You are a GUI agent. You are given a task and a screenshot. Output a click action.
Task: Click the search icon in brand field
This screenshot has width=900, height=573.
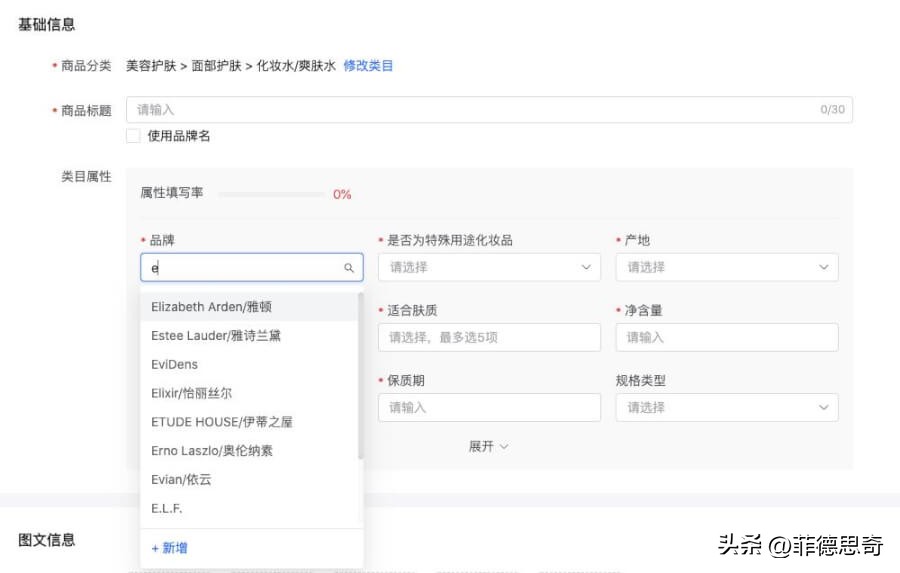point(348,268)
